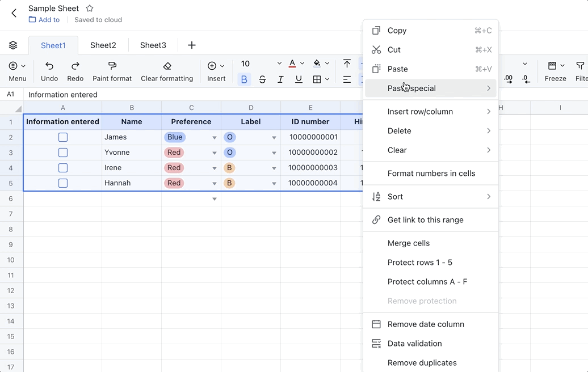
Task: Open the Freeze button in toolbar
Action: click(x=555, y=71)
